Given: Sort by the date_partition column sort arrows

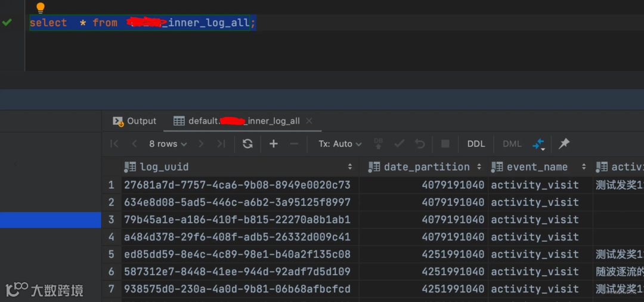Looking at the screenshot, I should pos(479,167).
